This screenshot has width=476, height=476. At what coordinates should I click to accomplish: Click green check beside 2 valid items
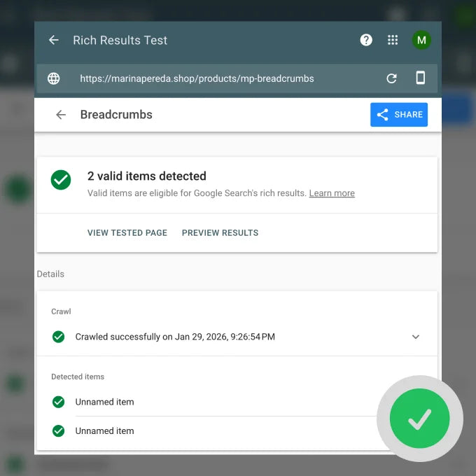pos(61,180)
